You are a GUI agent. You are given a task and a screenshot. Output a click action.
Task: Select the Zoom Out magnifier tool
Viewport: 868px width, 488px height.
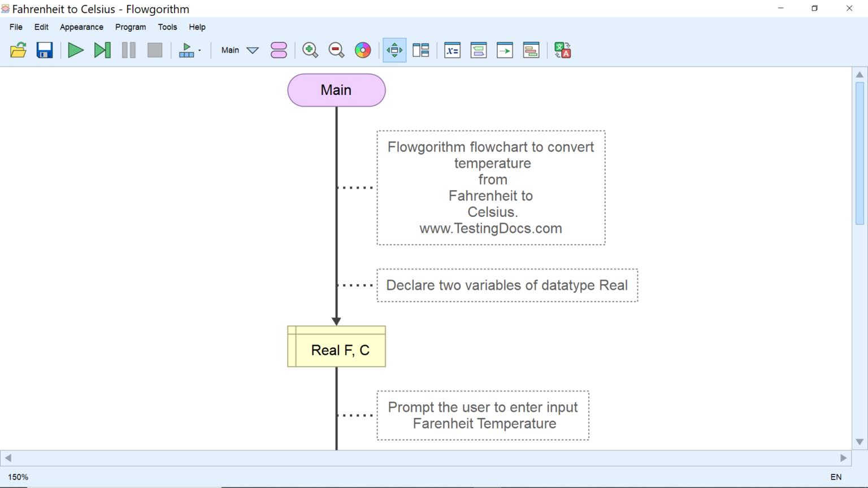336,50
